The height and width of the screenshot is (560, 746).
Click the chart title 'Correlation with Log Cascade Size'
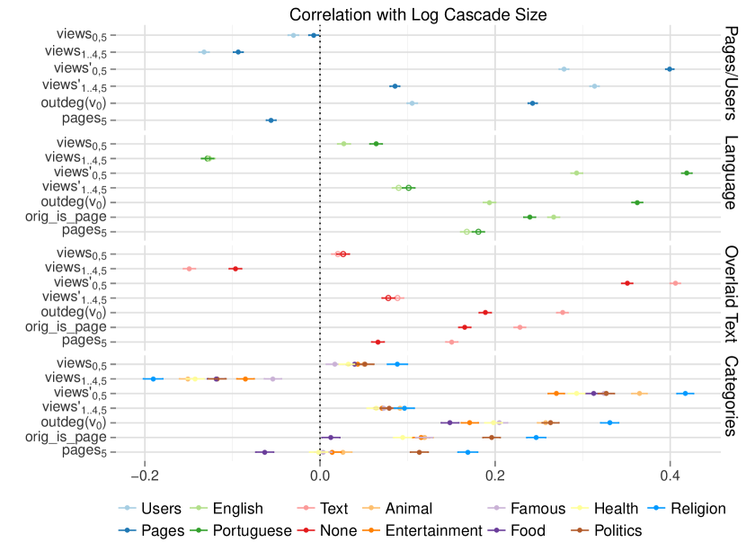(x=417, y=14)
